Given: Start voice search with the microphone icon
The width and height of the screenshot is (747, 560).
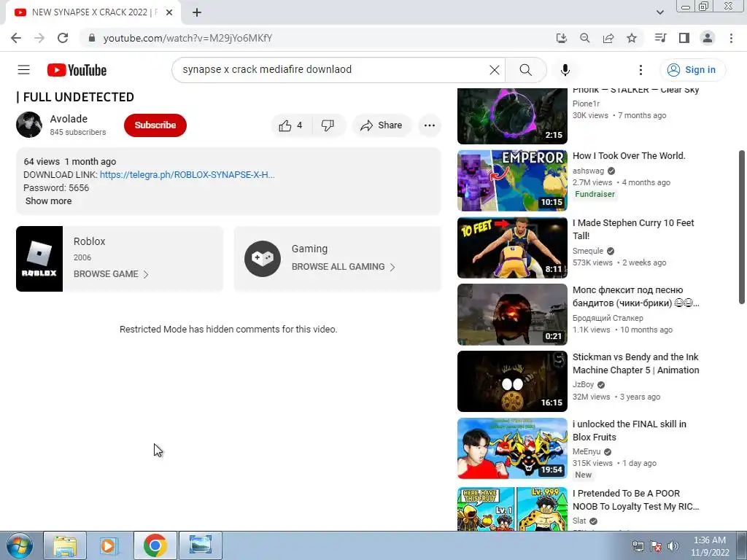Looking at the screenshot, I should tap(565, 70).
